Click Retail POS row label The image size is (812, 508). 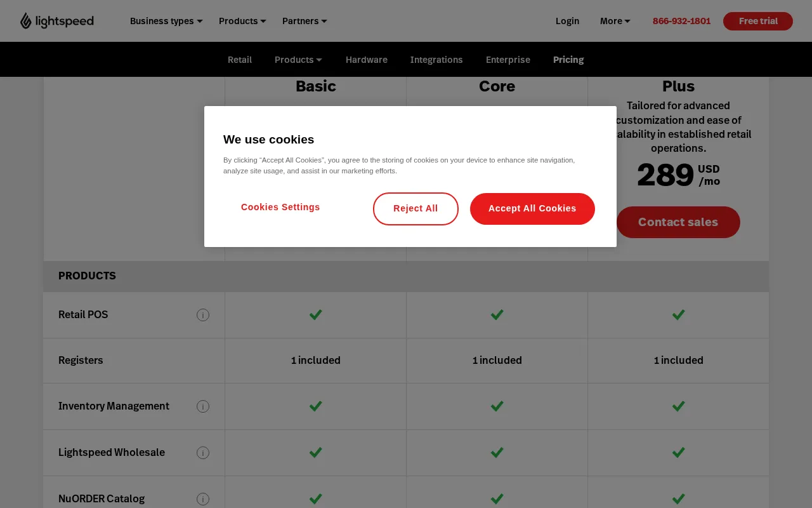pos(83,315)
